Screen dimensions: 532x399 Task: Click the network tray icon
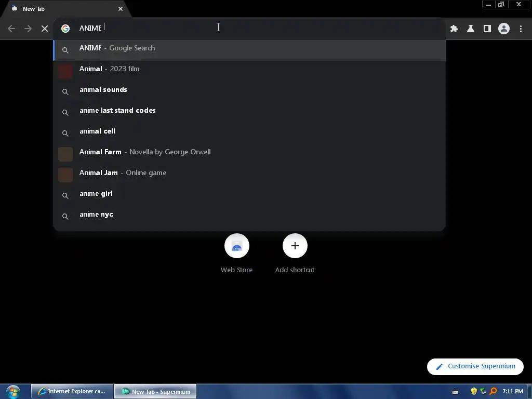(x=484, y=391)
